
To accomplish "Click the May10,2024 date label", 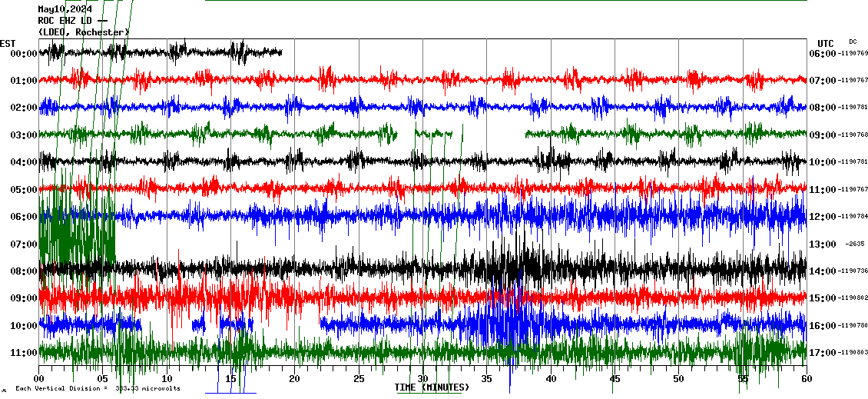I will click(65, 9).
